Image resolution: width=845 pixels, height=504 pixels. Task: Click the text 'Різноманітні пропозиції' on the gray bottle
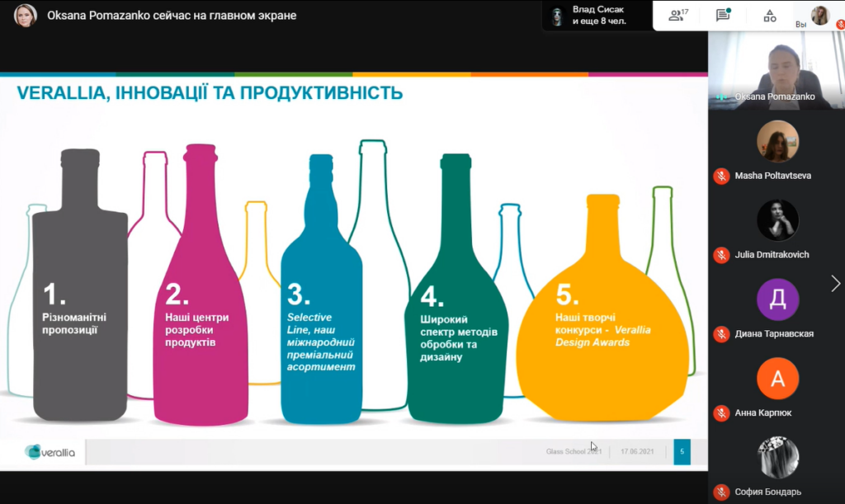[74, 323]
